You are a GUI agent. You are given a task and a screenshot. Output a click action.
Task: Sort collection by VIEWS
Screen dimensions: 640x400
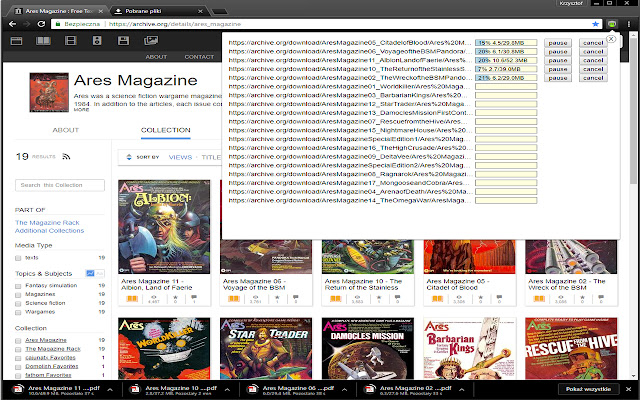[180, 158]
